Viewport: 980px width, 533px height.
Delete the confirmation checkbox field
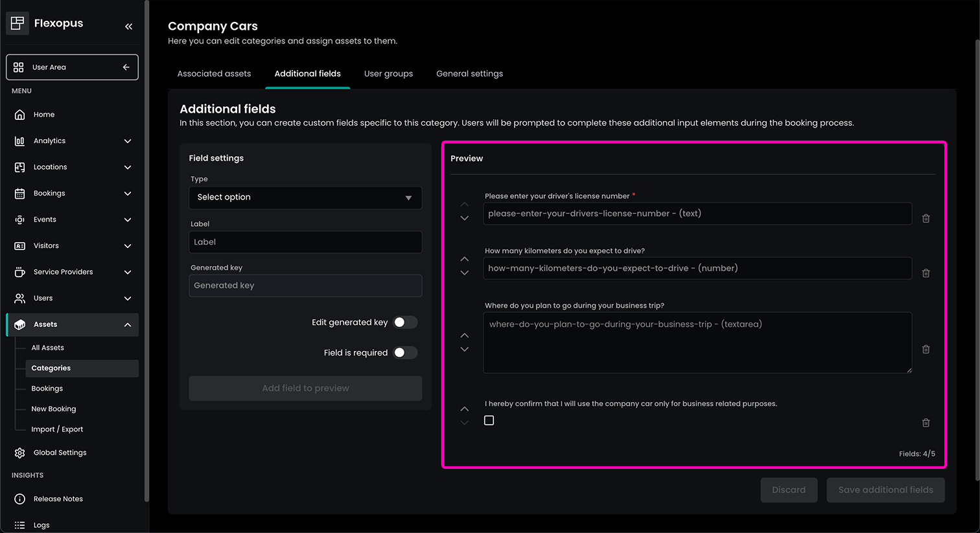(926, 423)
